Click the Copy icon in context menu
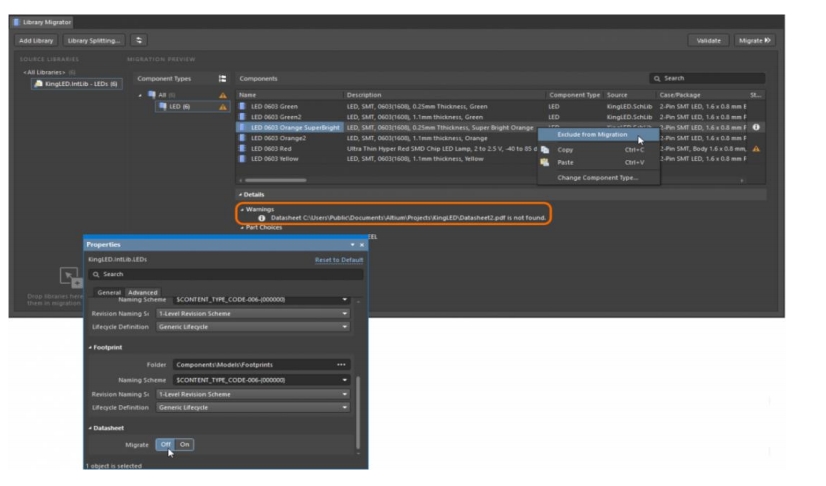 tap(545, 150)
